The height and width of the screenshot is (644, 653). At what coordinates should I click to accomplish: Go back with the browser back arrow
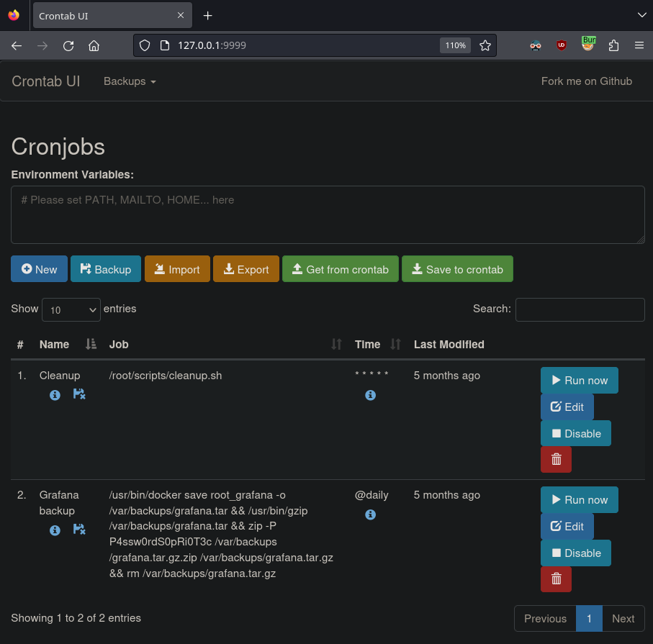click(17, 46)
